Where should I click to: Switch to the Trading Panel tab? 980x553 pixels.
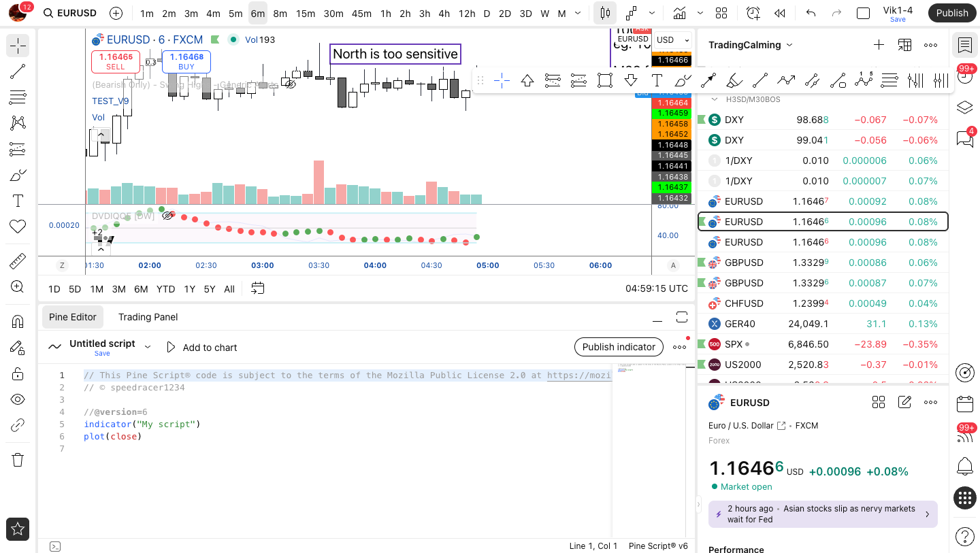click(x=148, y=317)
